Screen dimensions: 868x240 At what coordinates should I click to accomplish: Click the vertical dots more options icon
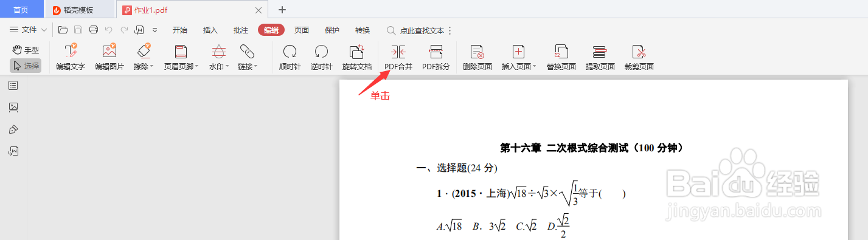coord(450,30)
